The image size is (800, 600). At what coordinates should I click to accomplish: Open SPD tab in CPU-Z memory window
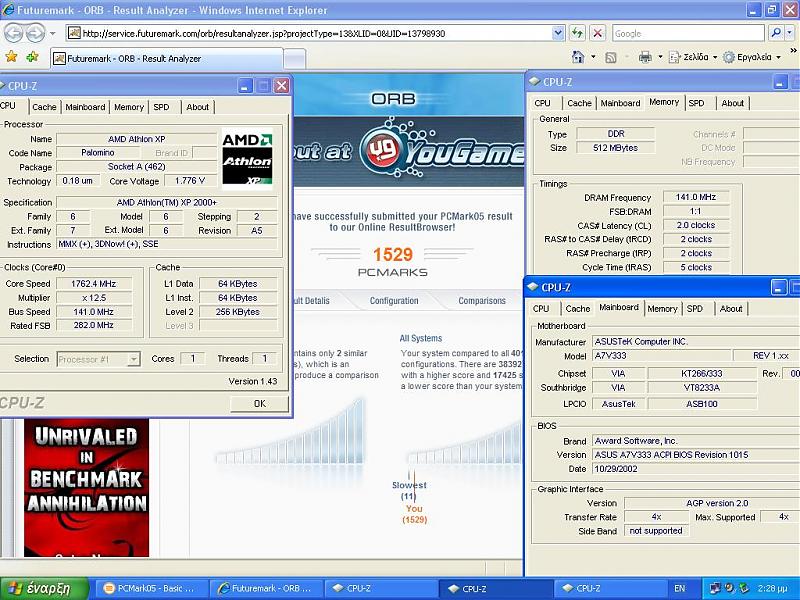point(696,103)
